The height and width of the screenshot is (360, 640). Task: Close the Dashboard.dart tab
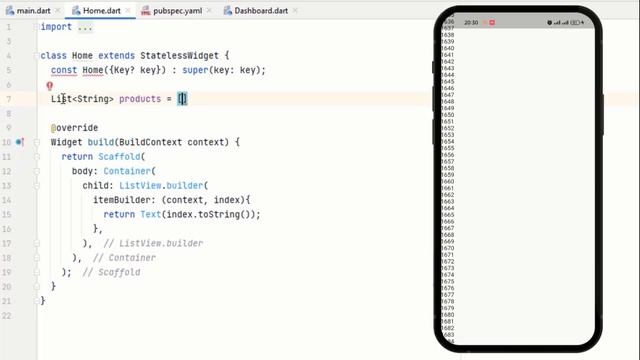[295, 11]
